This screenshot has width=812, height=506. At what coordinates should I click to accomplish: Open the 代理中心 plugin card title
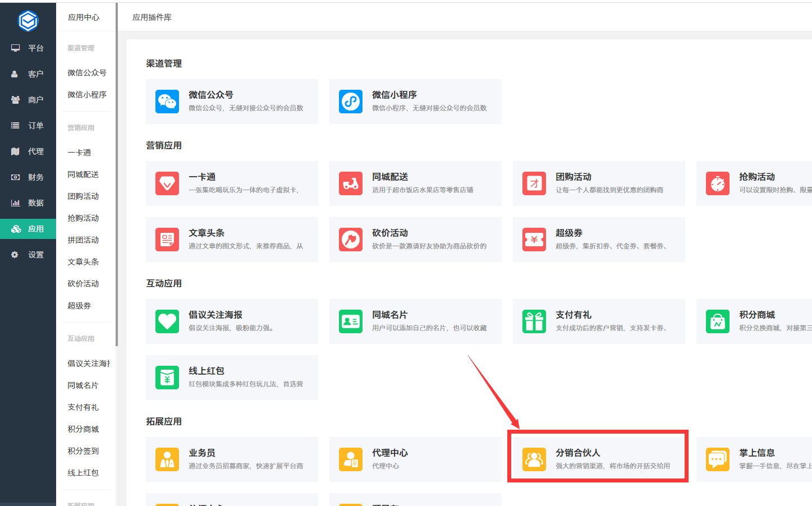(390, 453)
